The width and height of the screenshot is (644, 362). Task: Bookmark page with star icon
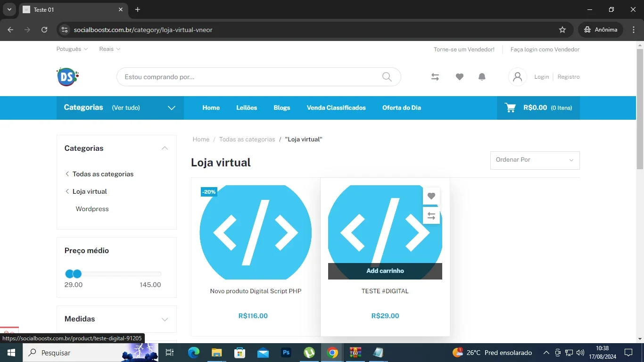tap(562, 30)
